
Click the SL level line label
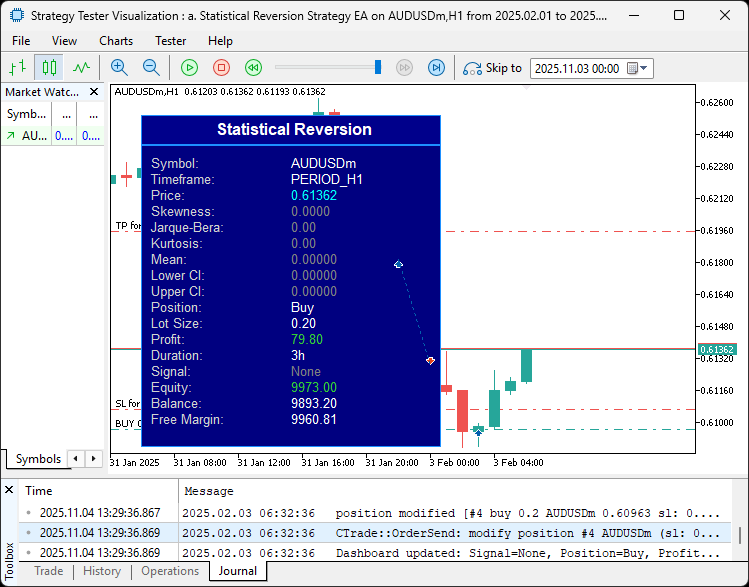(128, 404)
